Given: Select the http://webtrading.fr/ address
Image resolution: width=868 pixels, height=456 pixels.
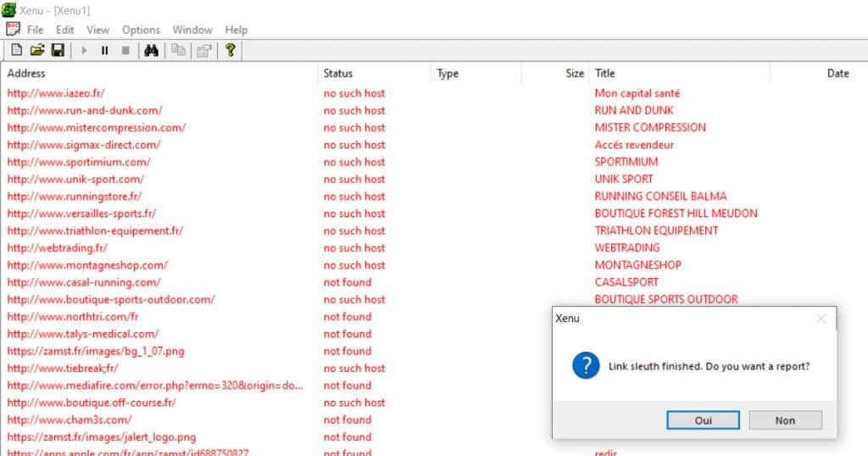Looking at the screenshot, I should [57, 247].
